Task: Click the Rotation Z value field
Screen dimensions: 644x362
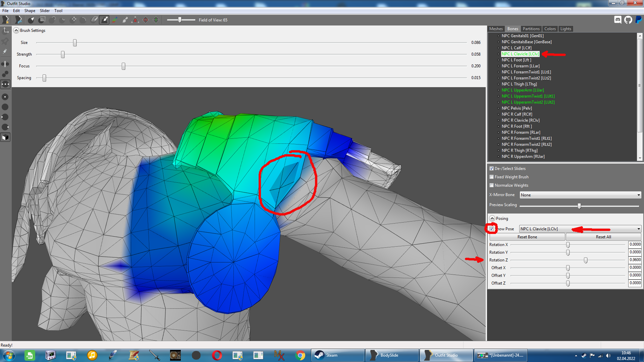Action: pyautogui.click(x=635, y=260)
